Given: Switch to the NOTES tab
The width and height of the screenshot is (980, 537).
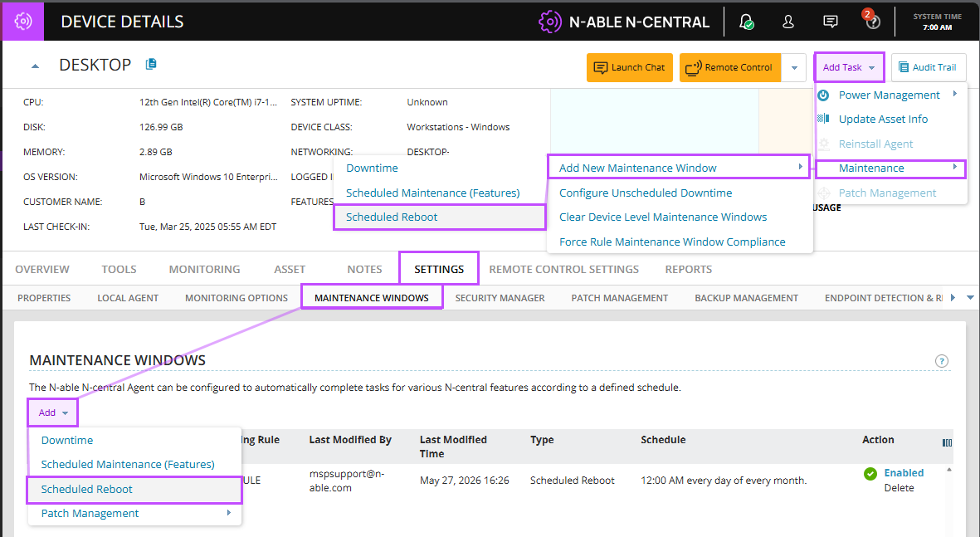Looking at the screenshot, I should (364, 270).
